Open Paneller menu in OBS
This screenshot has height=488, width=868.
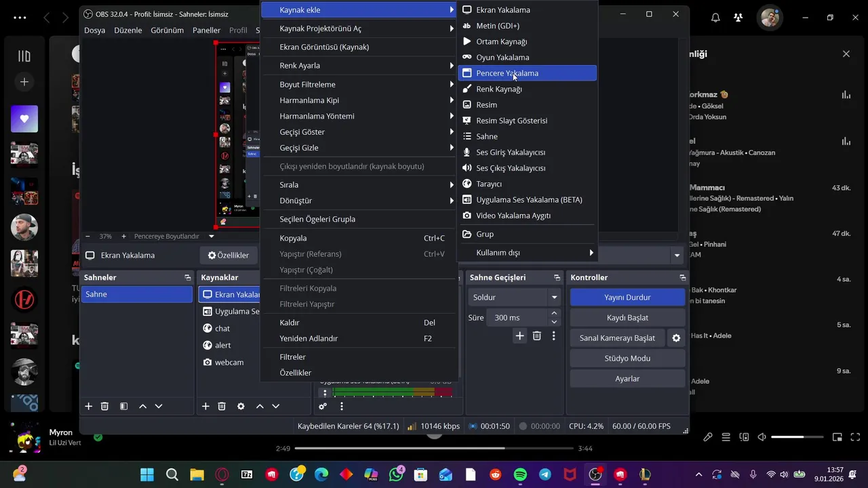tap(206, 30)
